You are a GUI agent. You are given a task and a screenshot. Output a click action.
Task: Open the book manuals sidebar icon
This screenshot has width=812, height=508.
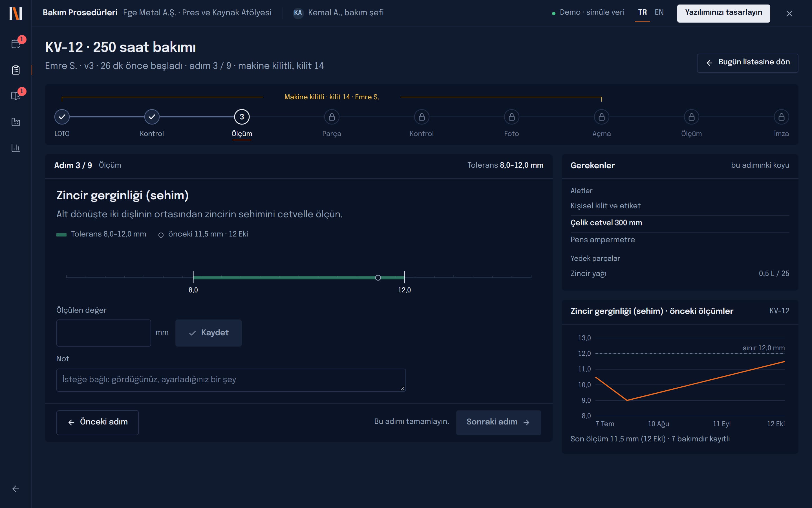16,96
